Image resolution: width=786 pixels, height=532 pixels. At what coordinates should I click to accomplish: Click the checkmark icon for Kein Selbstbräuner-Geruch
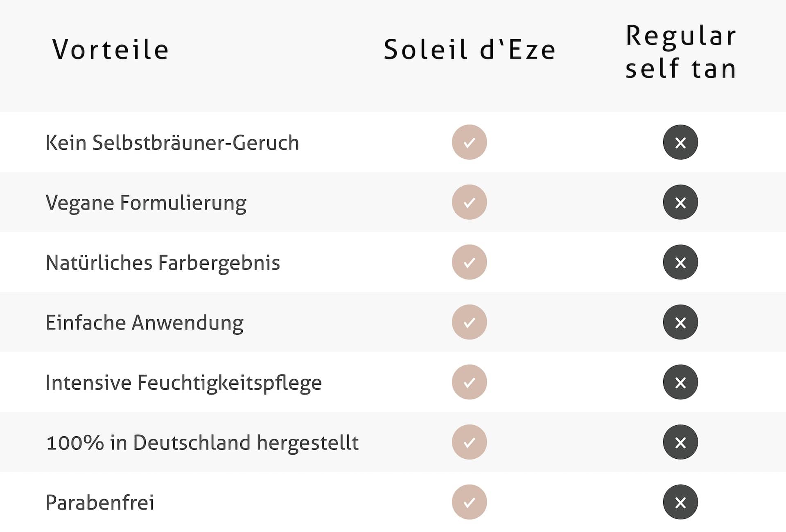click(x=469, y=142)
